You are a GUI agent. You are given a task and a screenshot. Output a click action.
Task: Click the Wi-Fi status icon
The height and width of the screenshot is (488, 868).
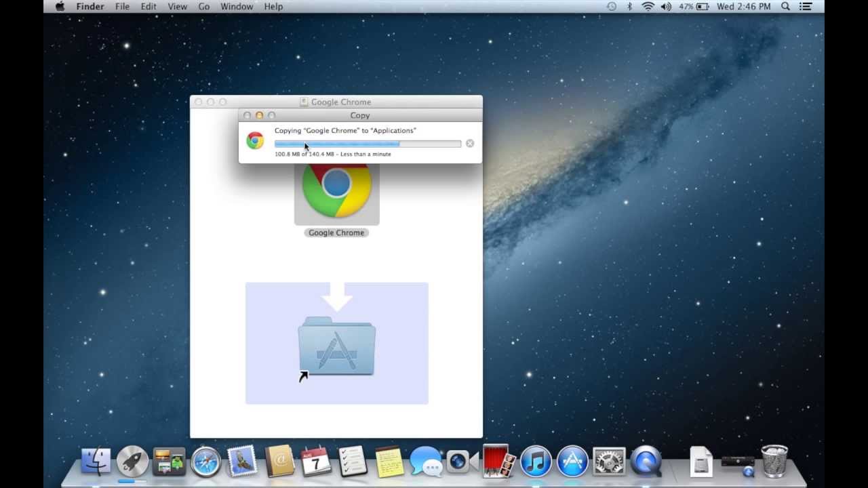(648, 7)
